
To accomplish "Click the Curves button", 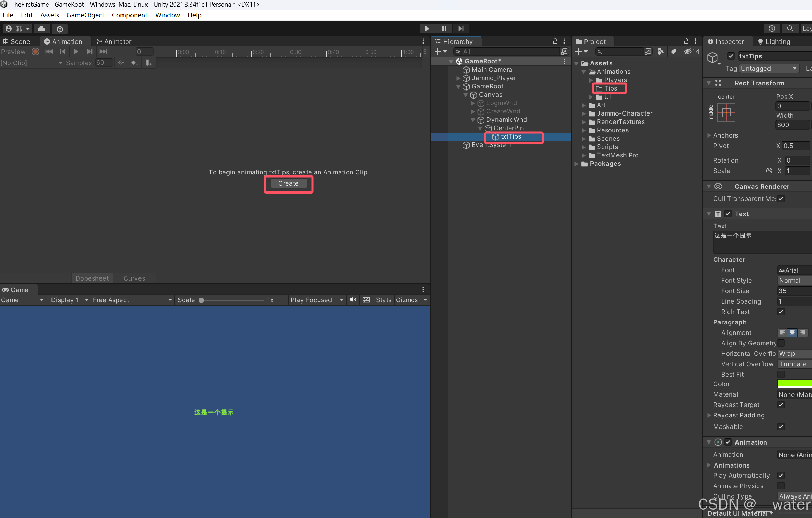I will 134,278.
